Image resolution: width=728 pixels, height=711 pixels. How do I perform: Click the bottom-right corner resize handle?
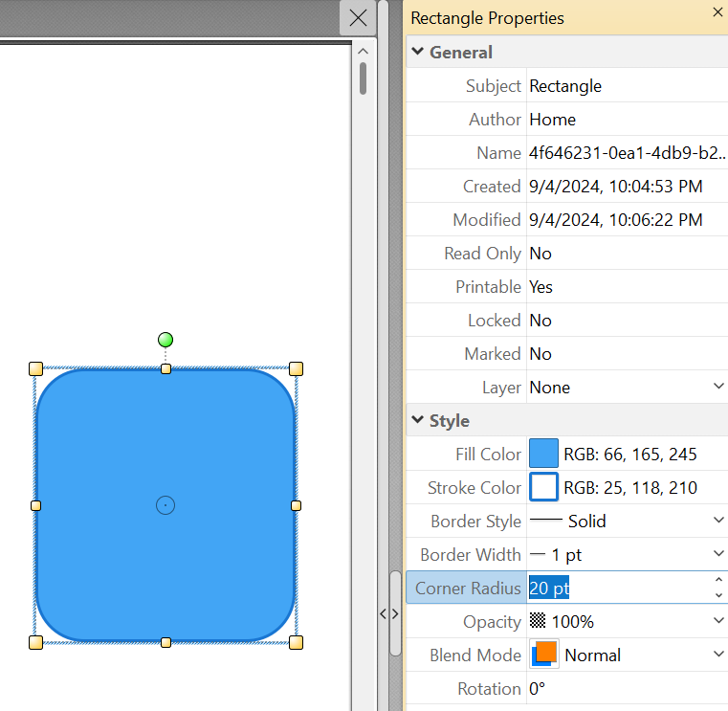point(296,642)
